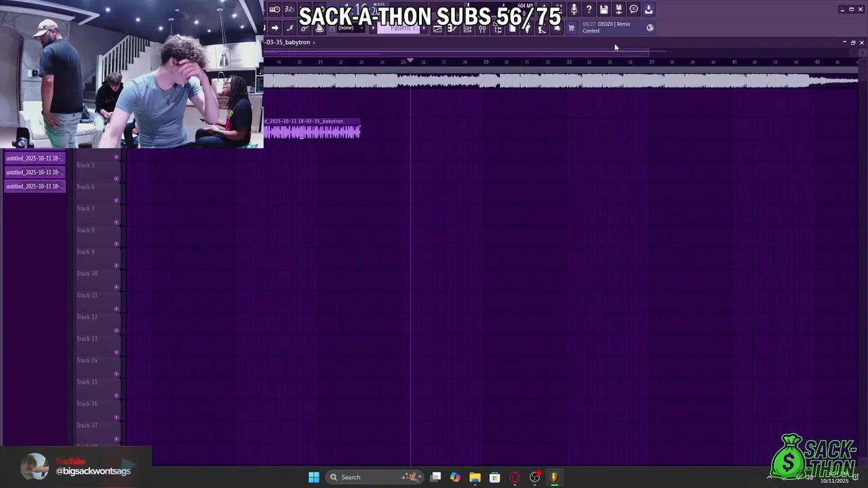Click bar 41 on the timeline ruler
Screen dimensions: 868x488
(x=734, y=62)
